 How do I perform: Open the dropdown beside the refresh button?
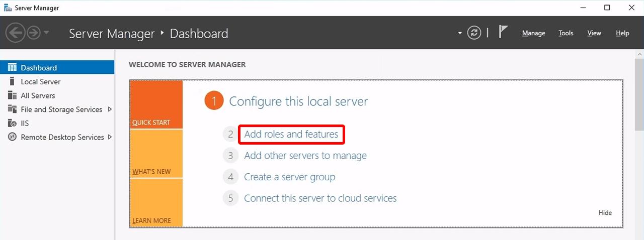[460, 33]
